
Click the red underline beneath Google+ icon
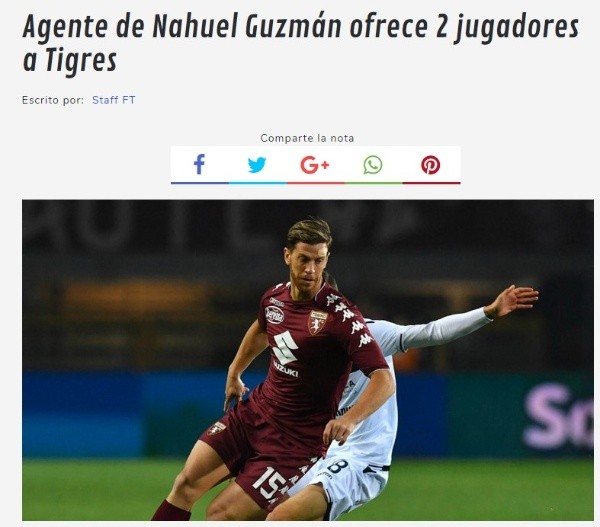tap(315, 183)
